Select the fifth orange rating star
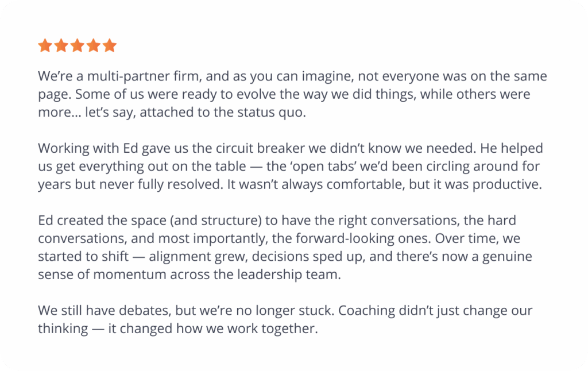588x371 pixels. click(x=110, y=45)
